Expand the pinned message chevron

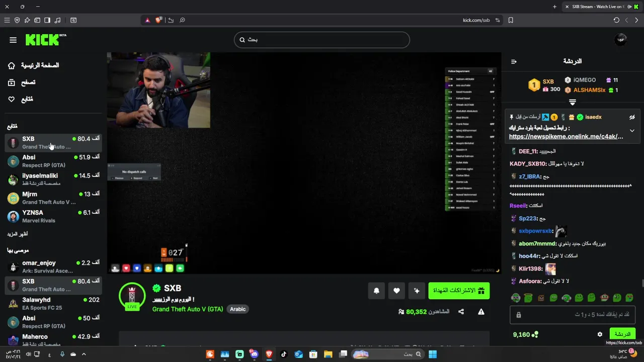[632, 131]
